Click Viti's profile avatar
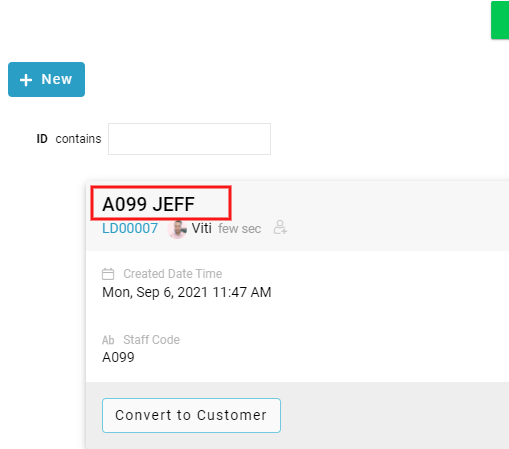Image resolution: width=509 pixels, height=449 pixels. coord(177,229)
